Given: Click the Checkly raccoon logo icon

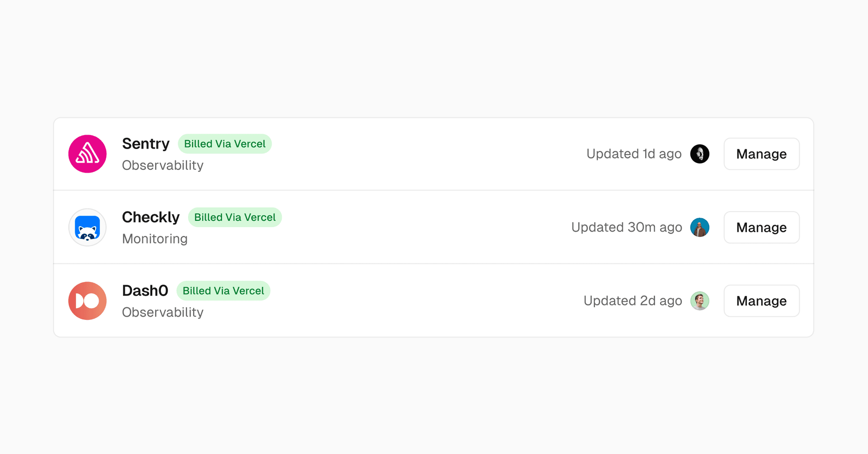Looking at the screenshot, I should pos(87,227).
